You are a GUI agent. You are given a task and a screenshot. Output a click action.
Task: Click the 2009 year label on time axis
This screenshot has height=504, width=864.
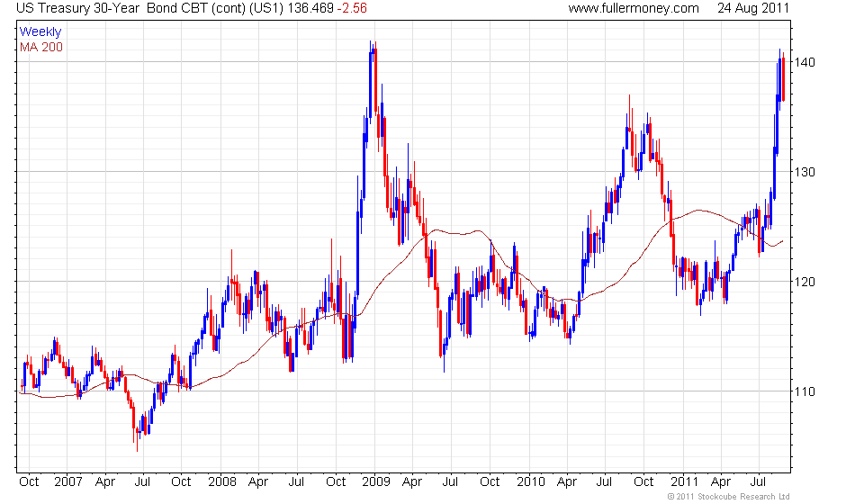376,482
